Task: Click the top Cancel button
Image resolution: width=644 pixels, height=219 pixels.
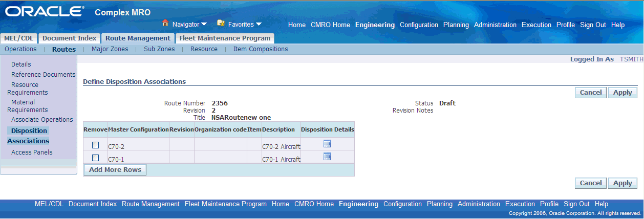Action: tap(591, 93)
